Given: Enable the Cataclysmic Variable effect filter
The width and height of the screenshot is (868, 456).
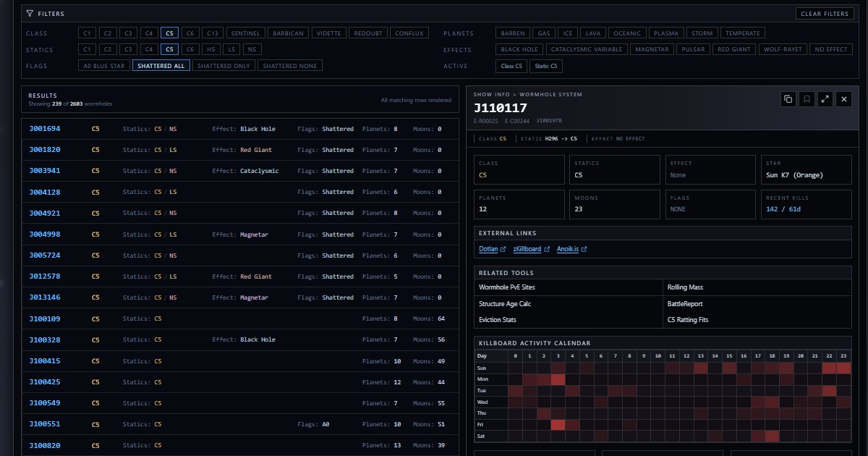Looking at the screenshot, I should coord(587,49).
